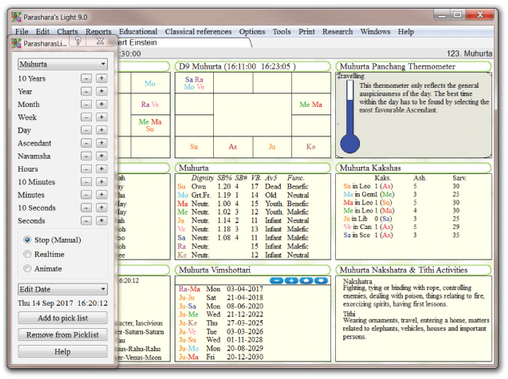The image size is (508, 379).
Task: Click Remove from Picklist button
Action: pos(63,335)
